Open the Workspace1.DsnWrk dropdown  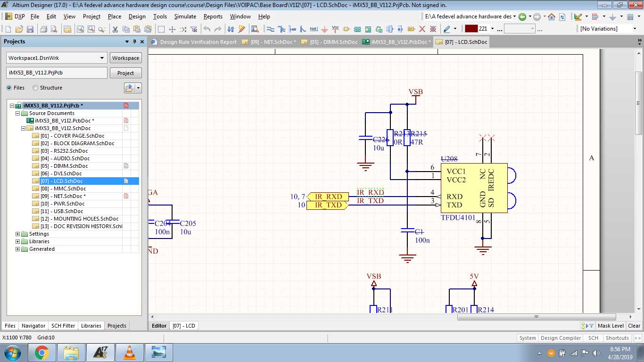102,58
